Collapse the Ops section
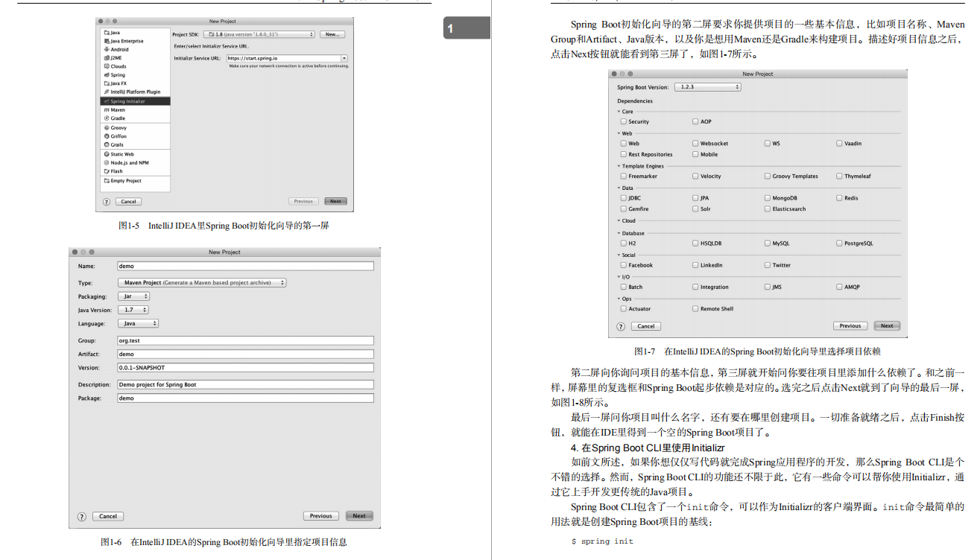The width and height of the screenshot is (980, 560). 619,299
